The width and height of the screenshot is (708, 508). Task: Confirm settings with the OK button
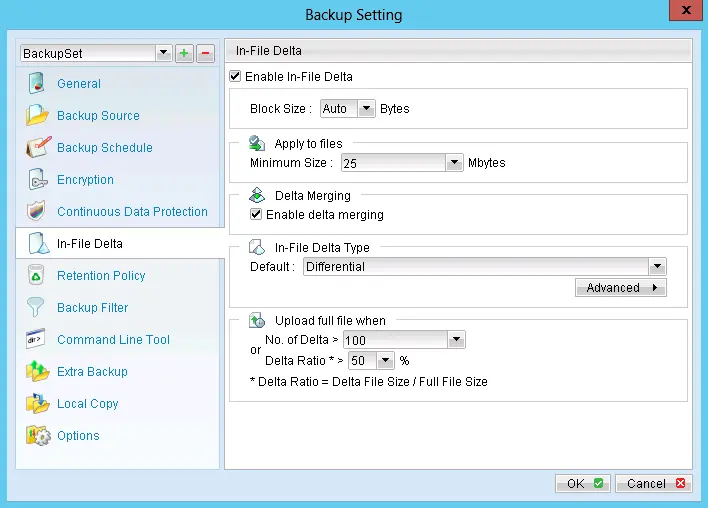tap(583, 484)
